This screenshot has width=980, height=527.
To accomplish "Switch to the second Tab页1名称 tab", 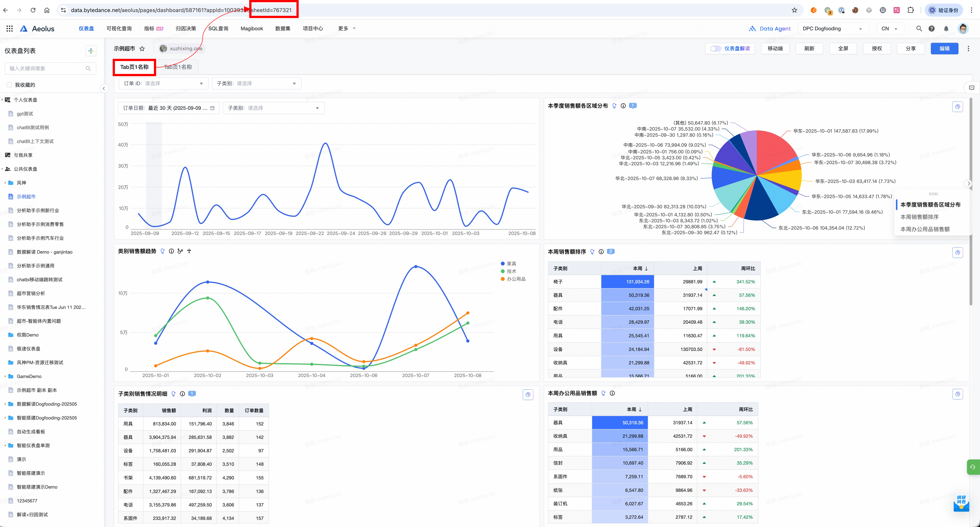I will [x=178, y=67].
